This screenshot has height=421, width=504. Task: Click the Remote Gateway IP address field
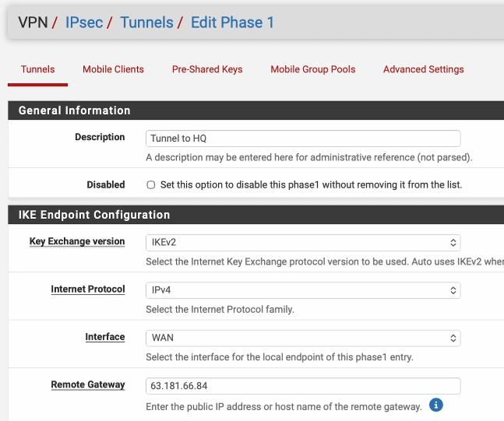pyautogui.click(x=303, y=386)
